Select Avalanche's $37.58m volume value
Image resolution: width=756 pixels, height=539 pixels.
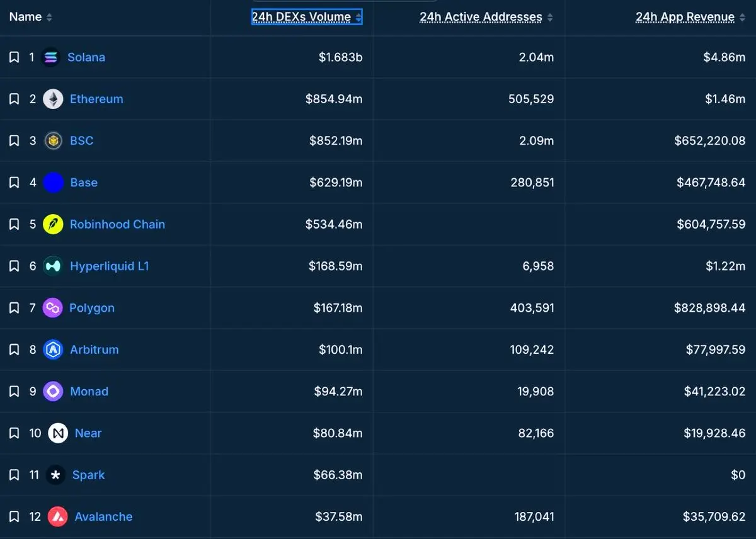[339, 517]
